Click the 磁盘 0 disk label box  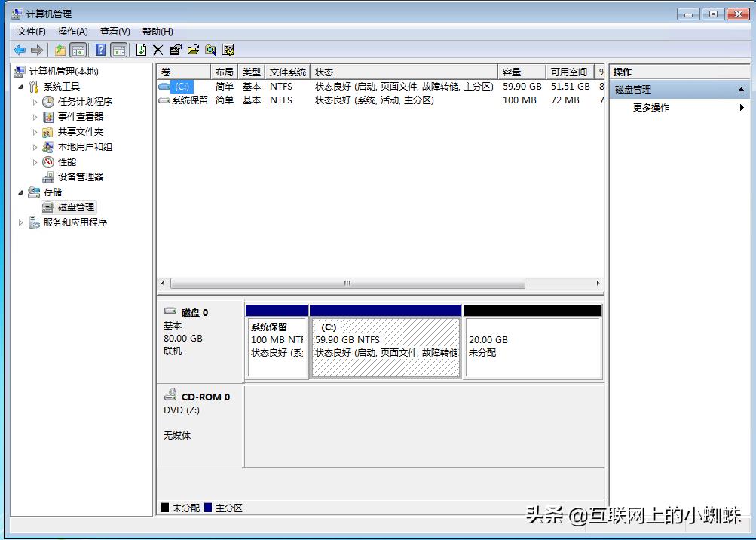click(200, 341)
